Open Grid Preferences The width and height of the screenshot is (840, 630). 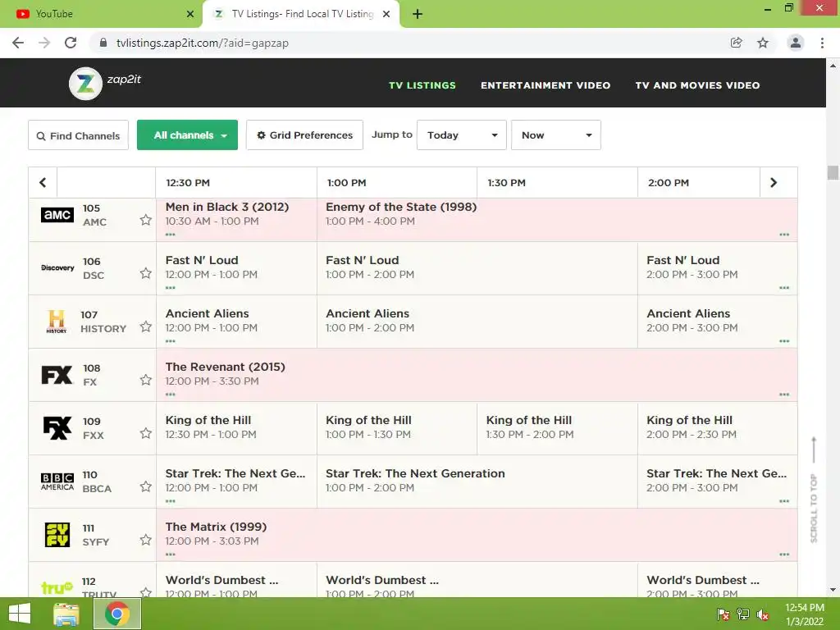(305, 135)
